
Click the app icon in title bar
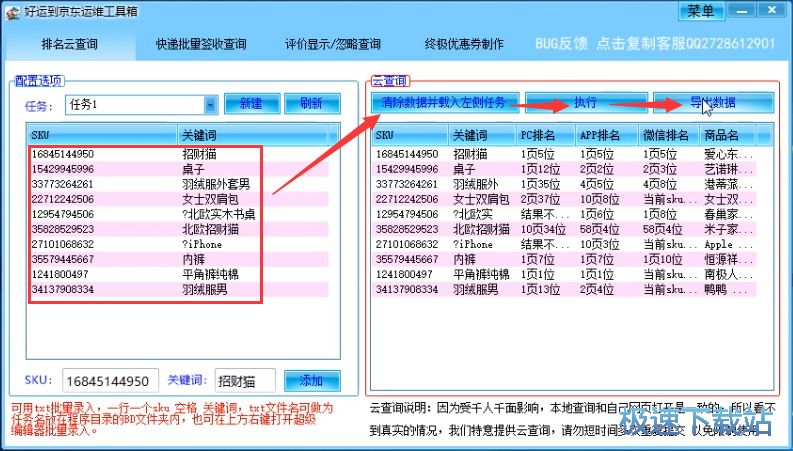point(10,11)
